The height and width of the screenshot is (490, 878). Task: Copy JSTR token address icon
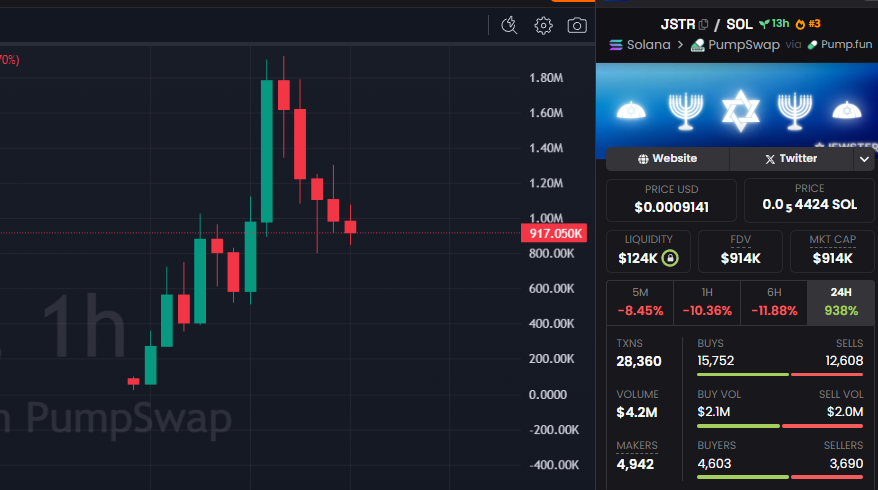[x=704, y=24]
